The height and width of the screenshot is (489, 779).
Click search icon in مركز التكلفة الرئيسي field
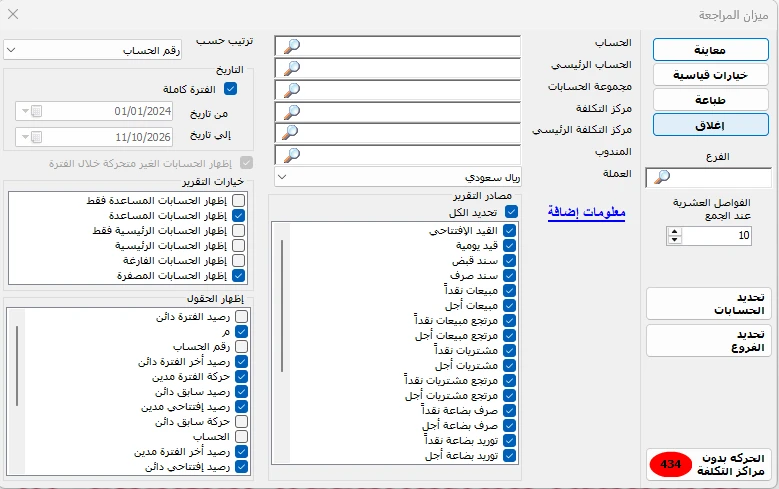(292, 133)
